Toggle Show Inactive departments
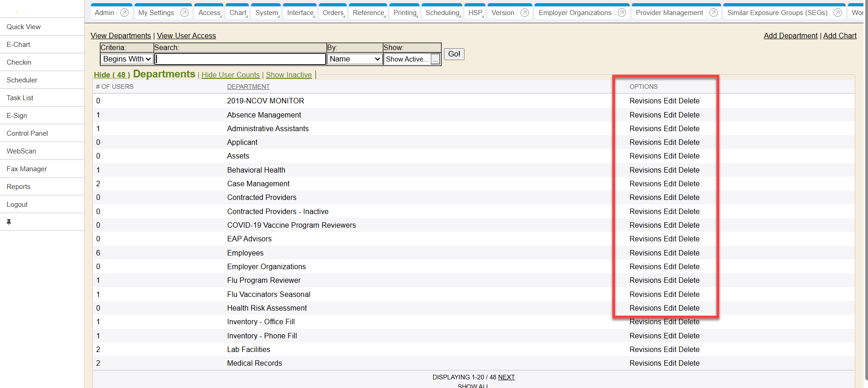Screen dimensions: 868x388 (x=288, y=75)
